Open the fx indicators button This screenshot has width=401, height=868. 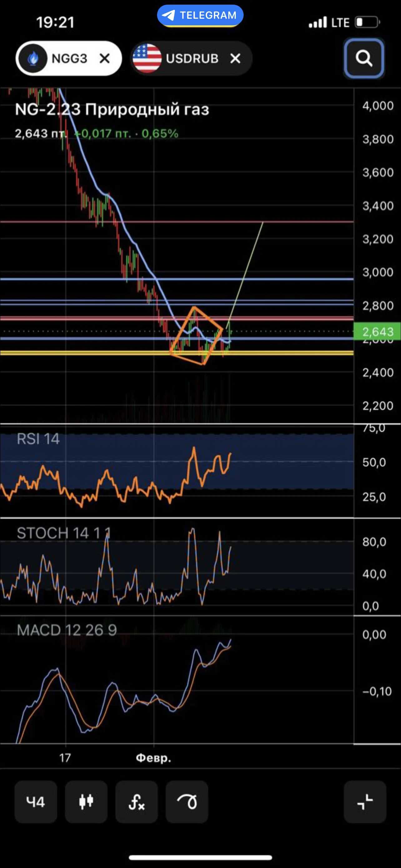click(x=137, y=802)
